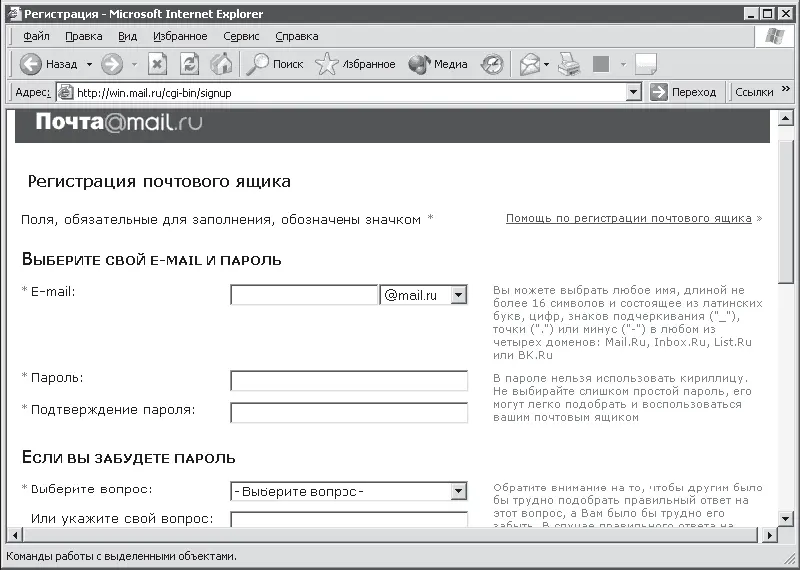Click the Mail envelope toolbar icon
The width and height of the screenshot is (800, 570).
click(x=530, y=65)
